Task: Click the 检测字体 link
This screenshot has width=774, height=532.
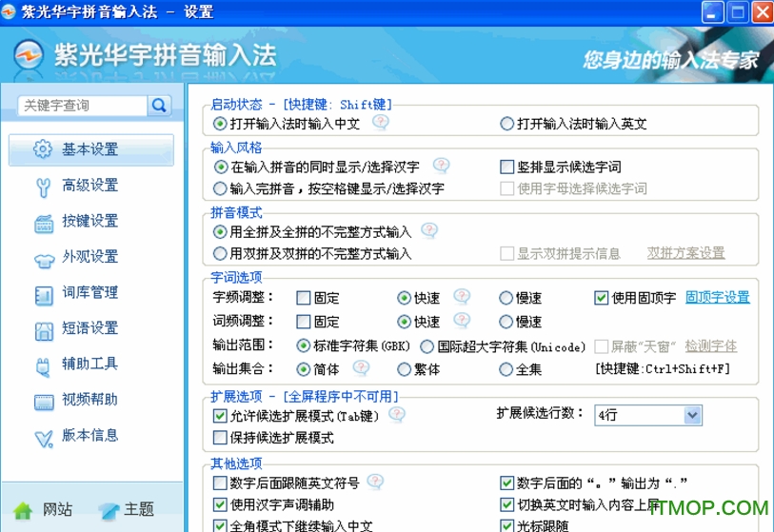Action: point(711,346)
